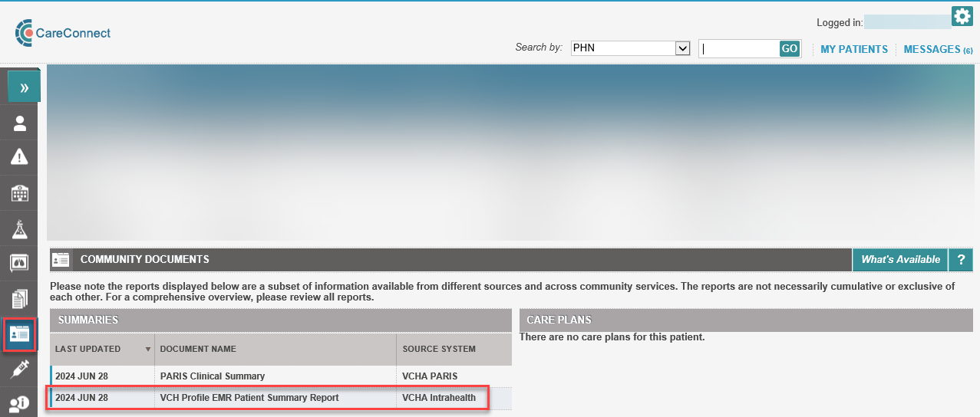Open the immunizations syringe icon
The image size is (980, 417).
(x=19, y=369)
